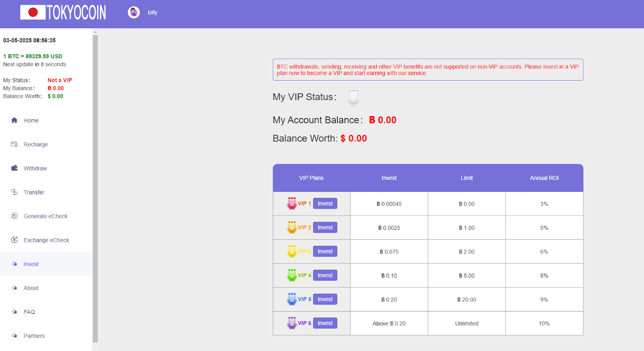Click the VIP 3 yellow medal icon

pyautogui.click(x=292, y=251)
